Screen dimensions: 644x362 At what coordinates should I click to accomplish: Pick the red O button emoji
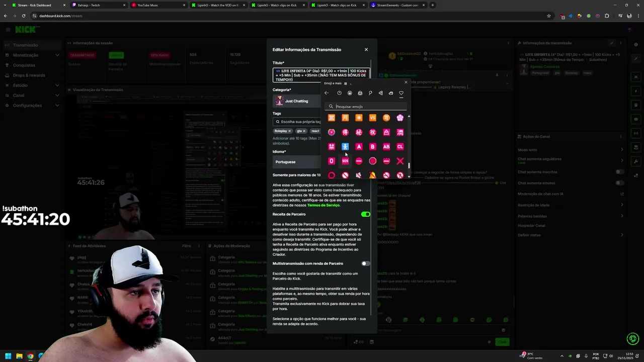pyautogui.click(x=332, y=161)
